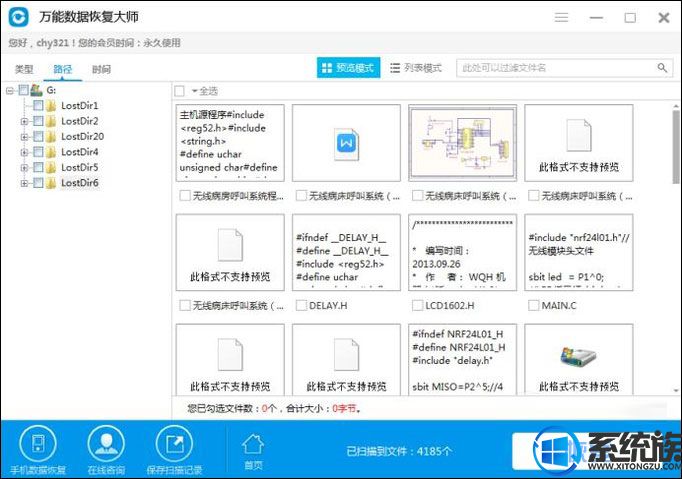Click the LostDir20 folder icon
Viewport: 682px width, 479px height.
pos(51,137)
